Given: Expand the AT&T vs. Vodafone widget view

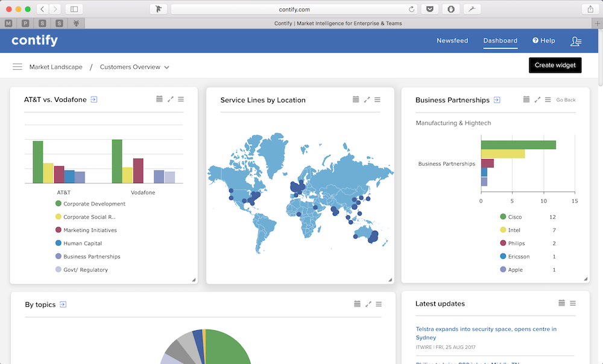Looking at the screenshot, I should click(170, 99).
